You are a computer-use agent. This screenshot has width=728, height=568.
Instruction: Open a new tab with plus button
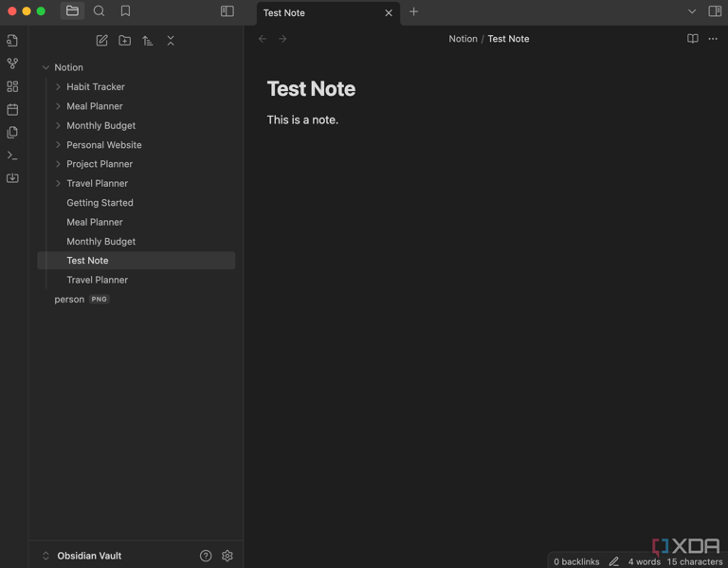(413, 12)
